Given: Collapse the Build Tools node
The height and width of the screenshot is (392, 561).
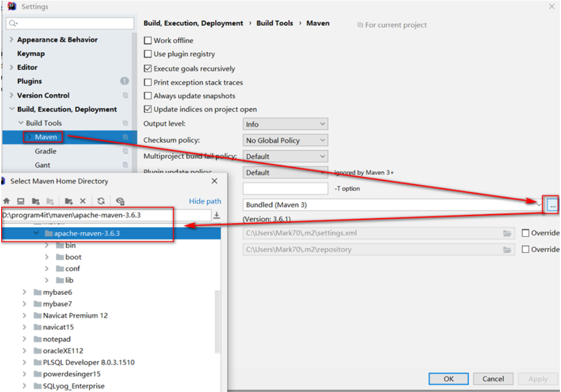Looking at the screenshot, I should click(x=21, y=123).
